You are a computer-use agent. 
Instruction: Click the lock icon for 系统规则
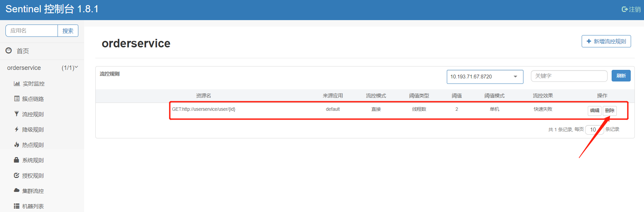[x=16, y=160]
